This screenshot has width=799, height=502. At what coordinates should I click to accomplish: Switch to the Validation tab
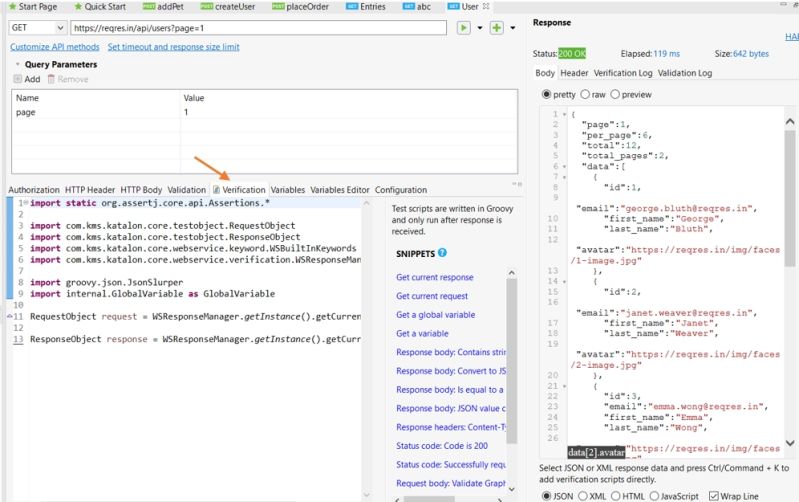click(x=187, y=190)
